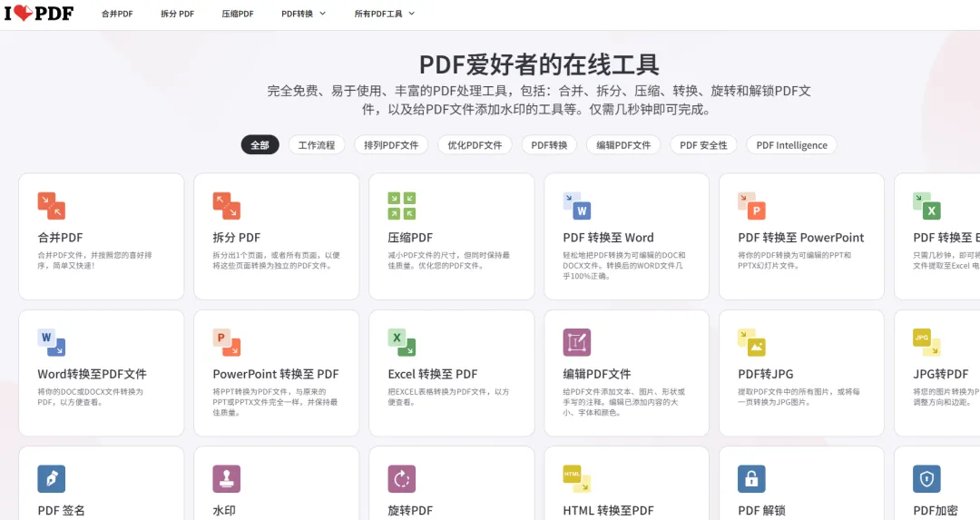The height and width of the screenshot is (520, 980).
Task: Click the JPG转PDF card title
Action: point(941,374)
